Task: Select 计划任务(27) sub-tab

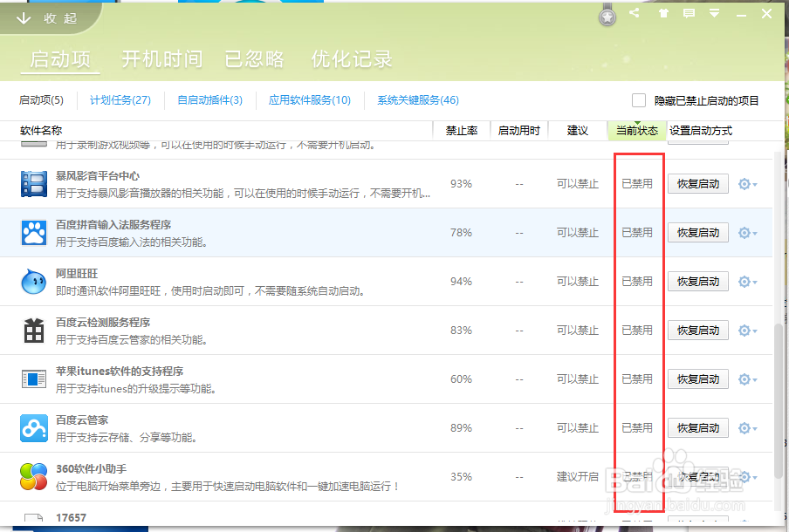Action: pyautogui.click(x=120, y=100)
